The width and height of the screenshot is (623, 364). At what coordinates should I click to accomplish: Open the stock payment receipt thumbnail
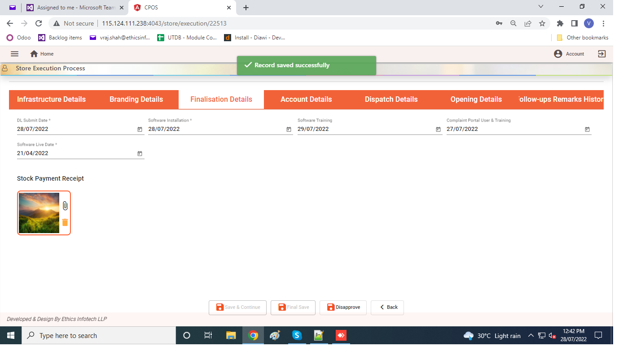click(x=39, y=213)
